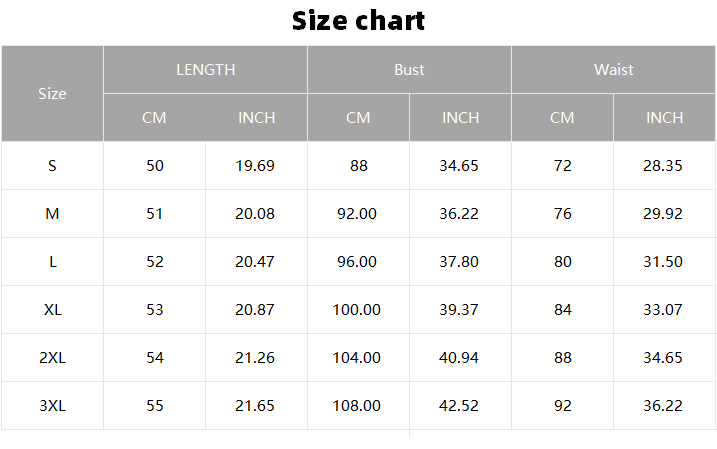
Task: Click the 37.80 bust inch cell
Action: 459,262
